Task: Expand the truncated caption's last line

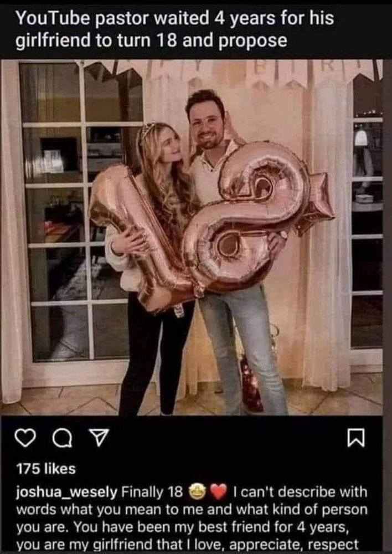Action: pyautogui.click(x=187, y=545)
